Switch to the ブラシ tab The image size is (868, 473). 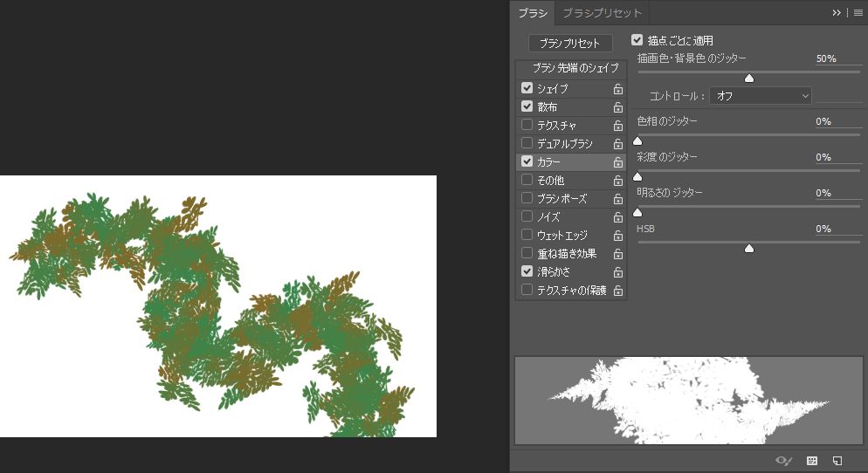532,13
